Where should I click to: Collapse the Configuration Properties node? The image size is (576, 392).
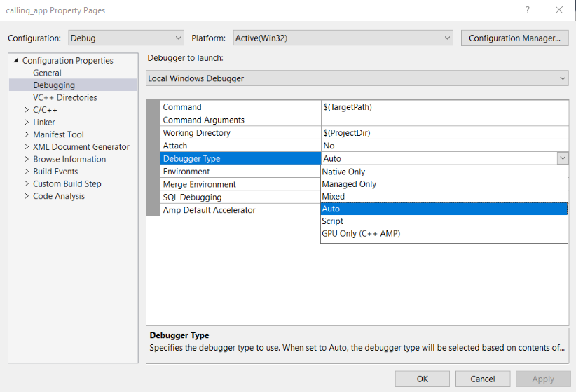pyautogui.click(x=16, y=61)
